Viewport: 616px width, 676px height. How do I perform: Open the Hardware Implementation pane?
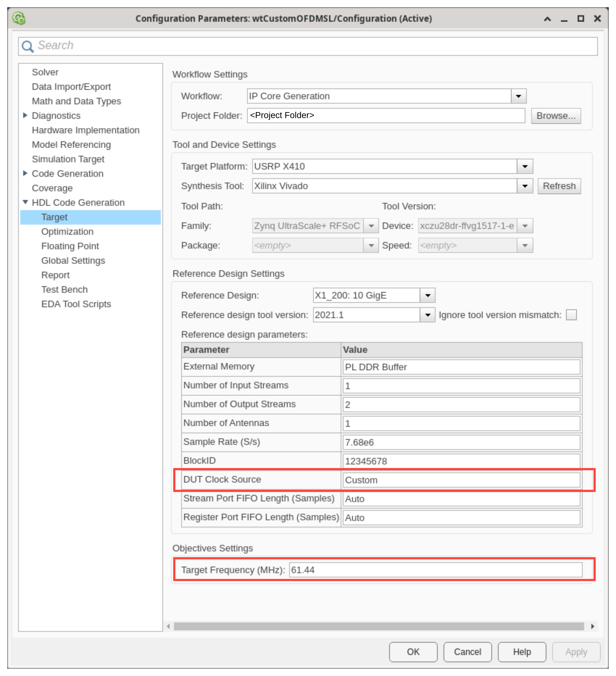point(86,130)
